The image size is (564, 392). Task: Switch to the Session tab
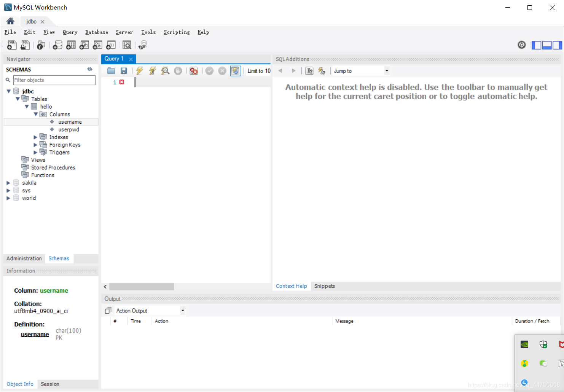[50, 384]
